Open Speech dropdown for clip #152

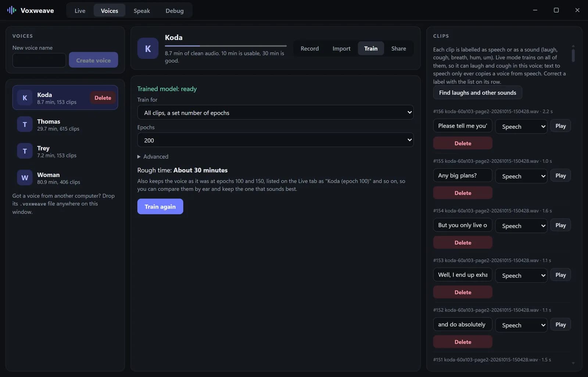tap(521, 325)
